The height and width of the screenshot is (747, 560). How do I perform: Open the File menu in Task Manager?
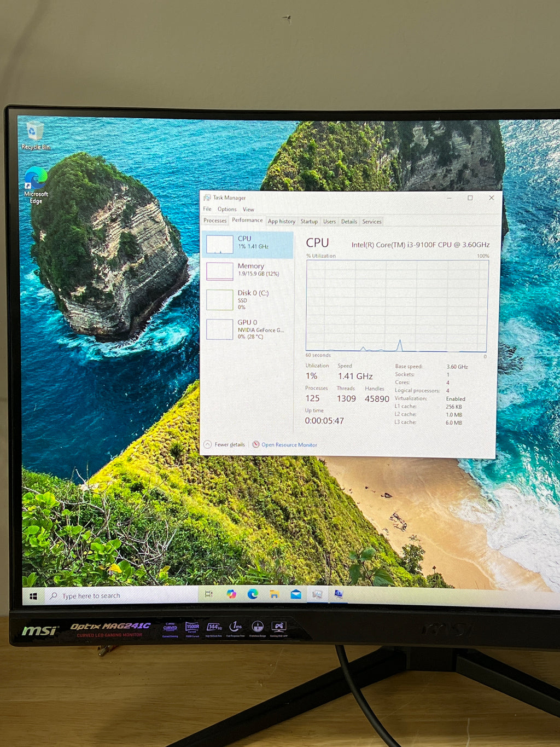point(207,209)
